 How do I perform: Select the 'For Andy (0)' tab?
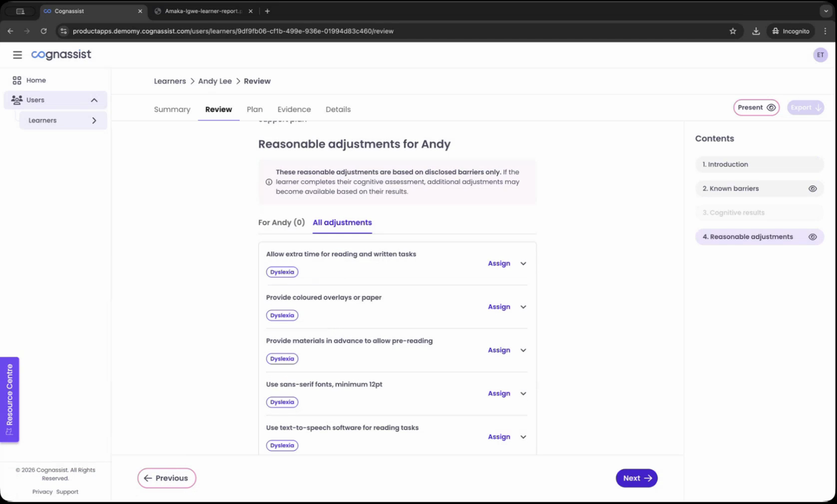[281, 222]
